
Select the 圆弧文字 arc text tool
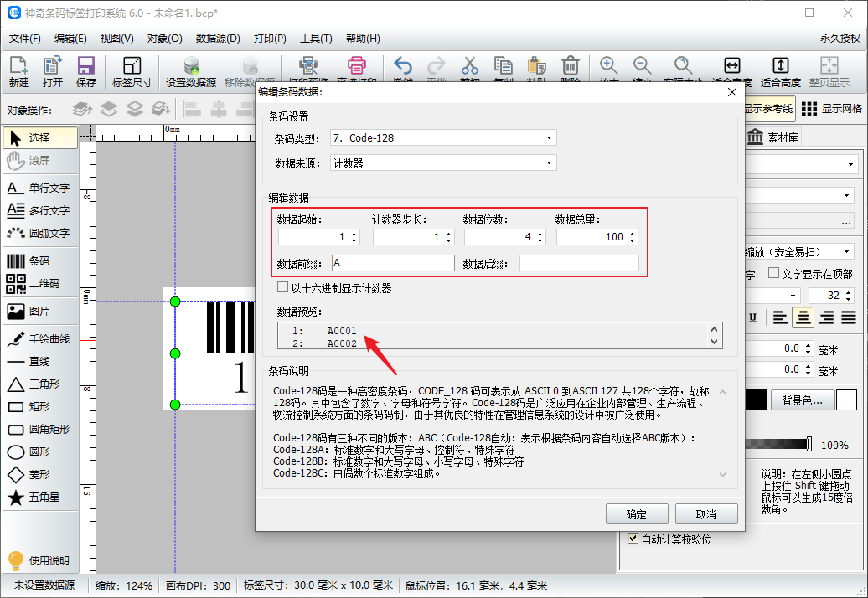[39, 234]
